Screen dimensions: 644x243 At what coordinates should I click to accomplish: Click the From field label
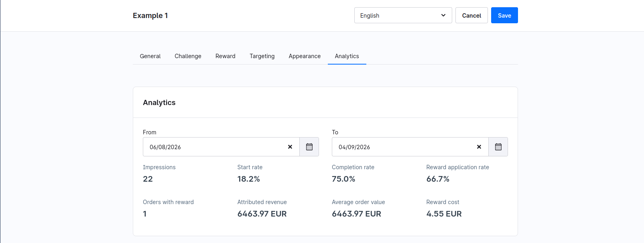pyautogui.click(x=150, y=132)
